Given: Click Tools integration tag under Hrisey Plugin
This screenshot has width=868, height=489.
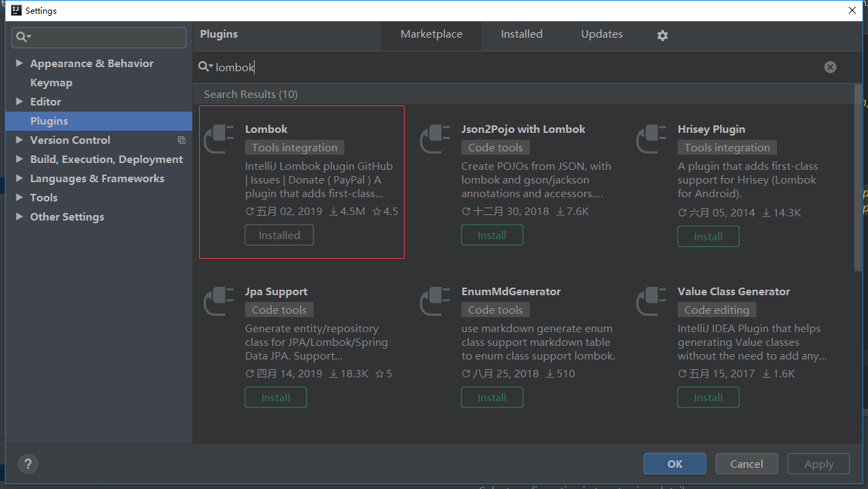Looking at the screenshot, I should [x=727, y=147].
